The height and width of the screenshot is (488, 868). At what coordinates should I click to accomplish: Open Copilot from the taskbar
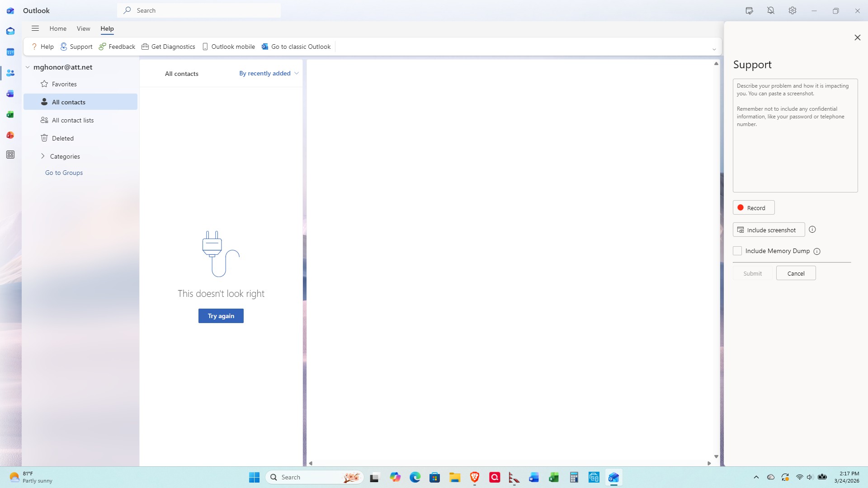pos(395,477)
